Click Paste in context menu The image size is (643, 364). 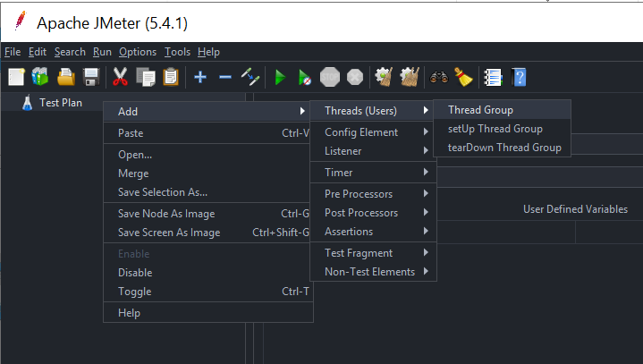[x=207, y=132]
